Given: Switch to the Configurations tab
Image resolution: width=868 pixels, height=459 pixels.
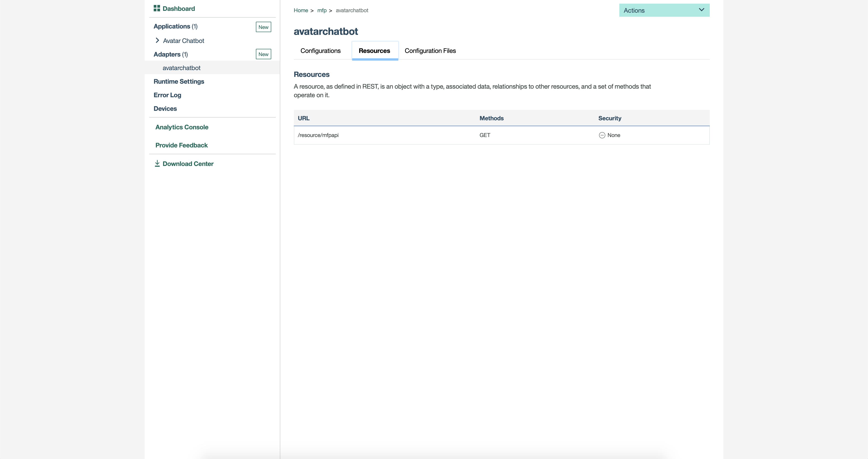Looking at the screenshot, I should click(321, 51).
